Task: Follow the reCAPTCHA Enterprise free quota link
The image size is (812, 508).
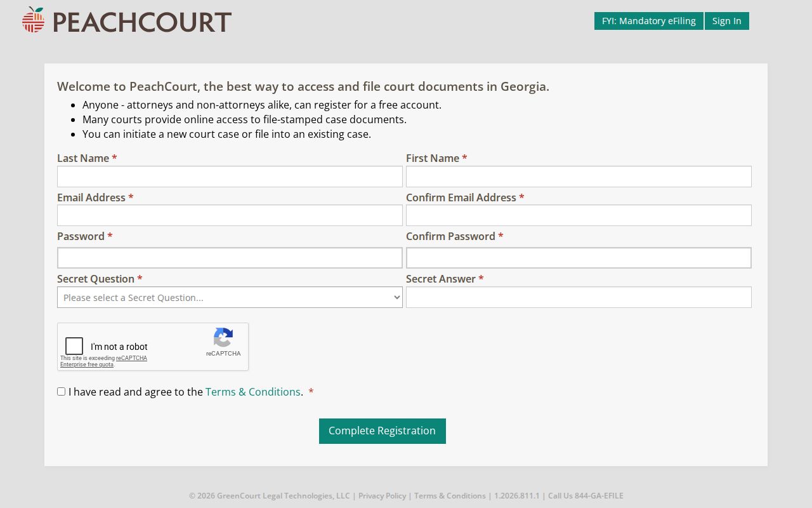Action: pyautogui.click(x=104, y=361)
